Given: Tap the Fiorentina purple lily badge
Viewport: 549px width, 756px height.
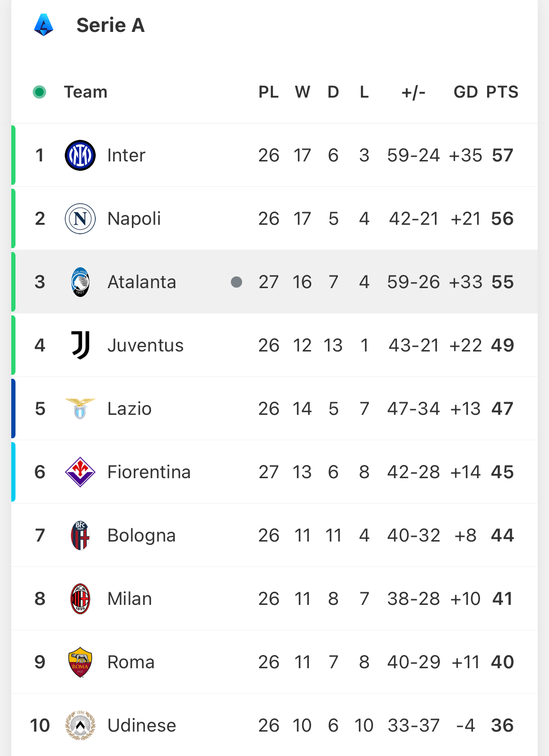Looking at the screenshot, I should pos(80,472).
